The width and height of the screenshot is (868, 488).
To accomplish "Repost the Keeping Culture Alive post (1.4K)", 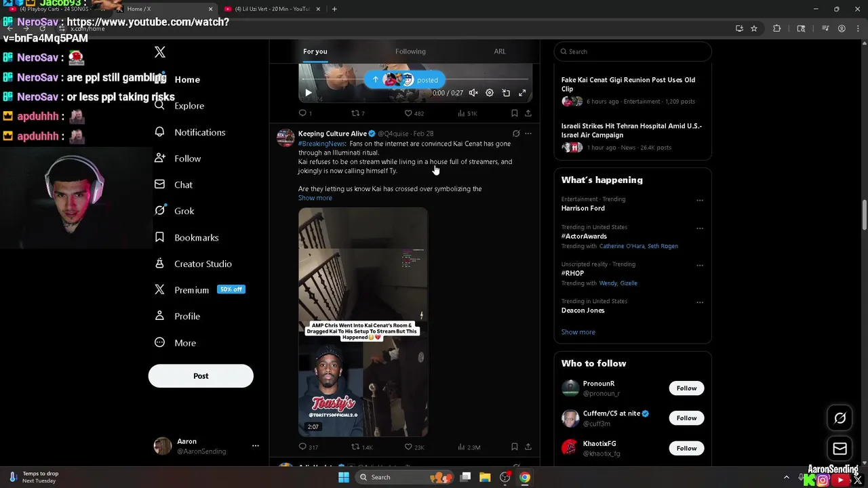I will [x=361, y=447].
